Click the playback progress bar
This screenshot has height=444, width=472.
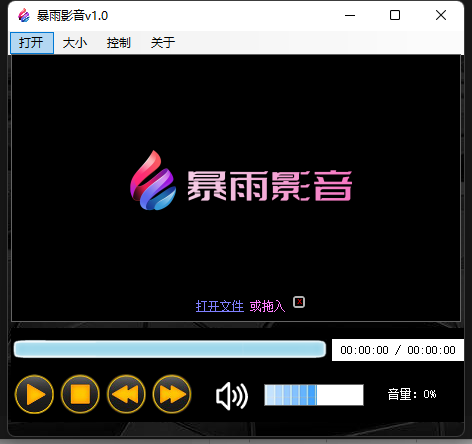pyautogui.click(x=170, y=349)
